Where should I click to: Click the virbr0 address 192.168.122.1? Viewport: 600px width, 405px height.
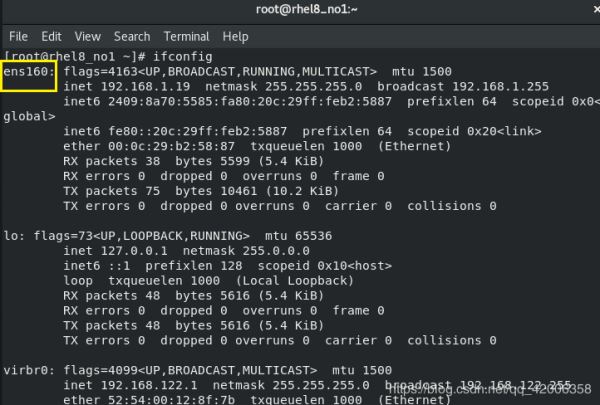pos(149,385)
